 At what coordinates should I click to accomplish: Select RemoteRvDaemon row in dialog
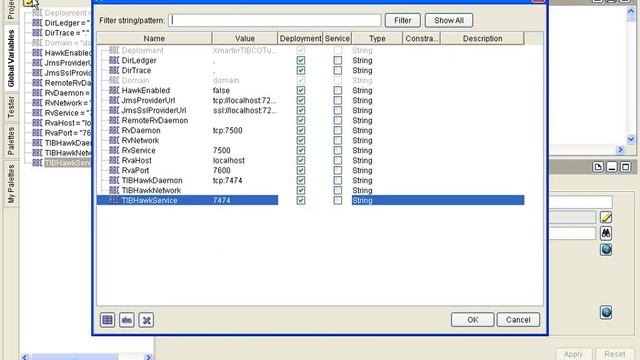click(310, 120)
